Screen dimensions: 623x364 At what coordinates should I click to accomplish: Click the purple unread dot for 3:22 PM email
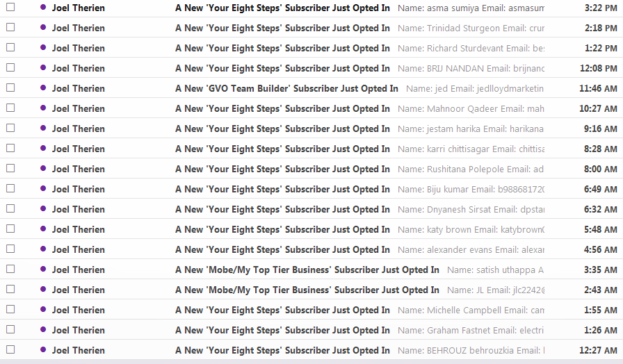(x=43, y=7)
